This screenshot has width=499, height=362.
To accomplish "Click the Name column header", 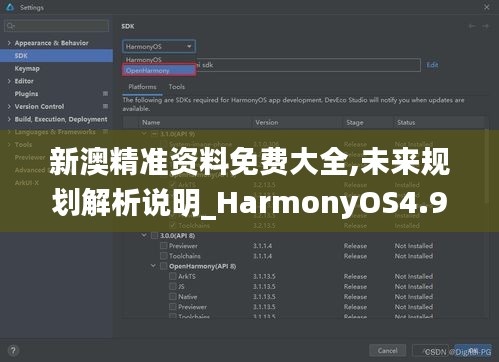I will point(151,123).
